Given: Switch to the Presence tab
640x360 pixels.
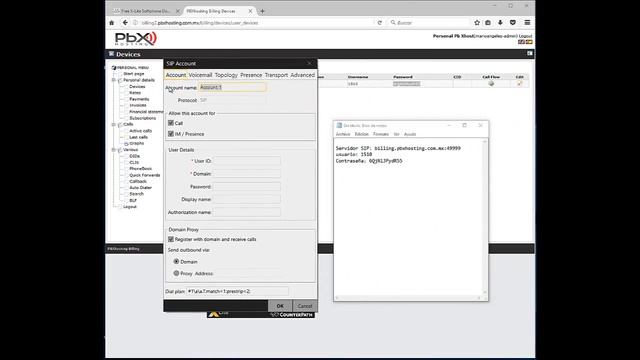Looking at the screenshot, I should click(251, 75).
